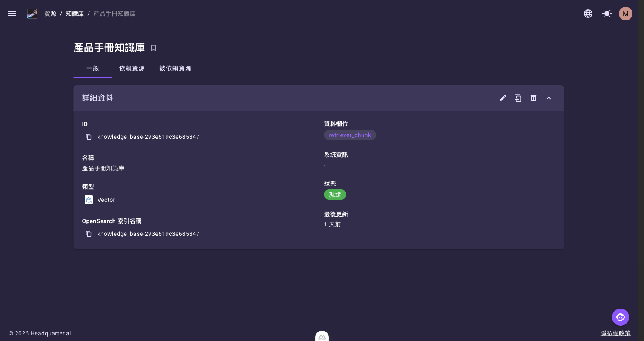The width and height of the screenshot is (644, 341).
Task: Click the OpenSearch index name value text
Action: pos(148,234)
